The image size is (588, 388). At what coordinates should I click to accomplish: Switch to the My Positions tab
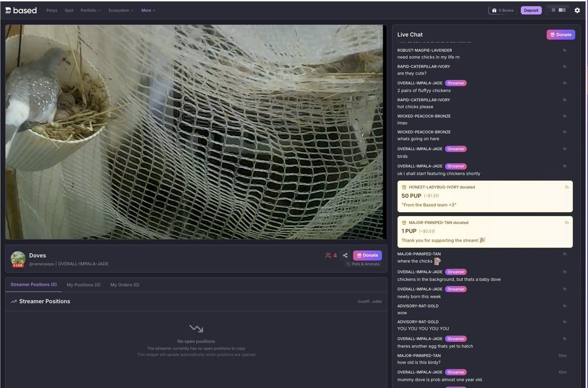83,285
